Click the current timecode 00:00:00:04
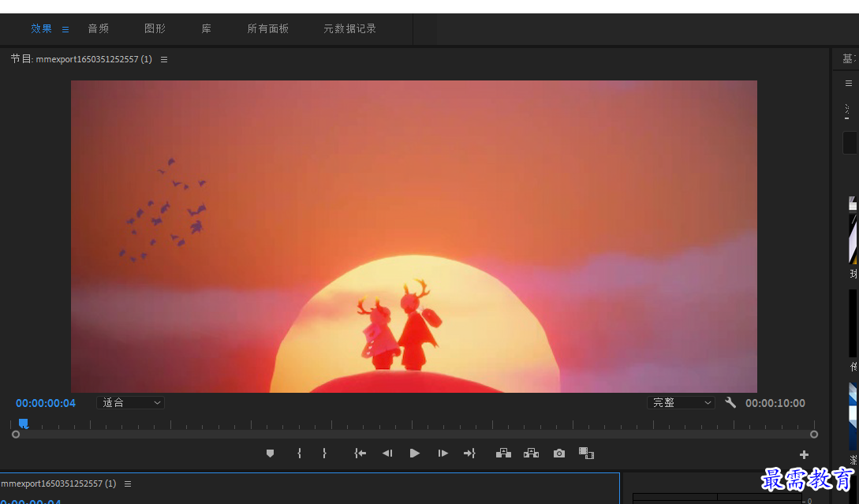859x504 pixels. [x=46, y=403]
